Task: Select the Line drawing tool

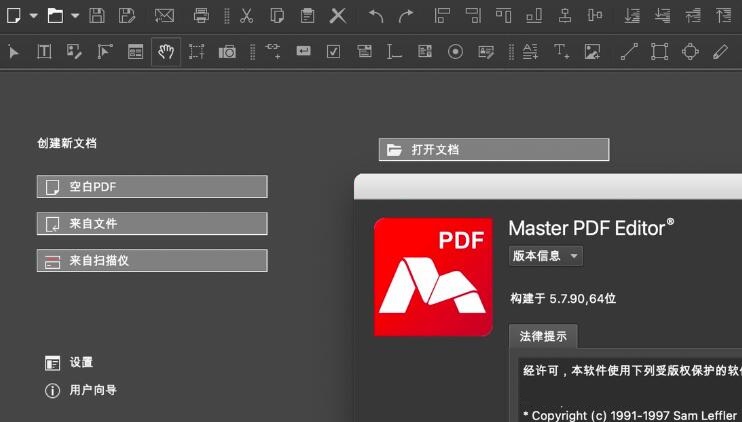Action: [x=629, y=51]
